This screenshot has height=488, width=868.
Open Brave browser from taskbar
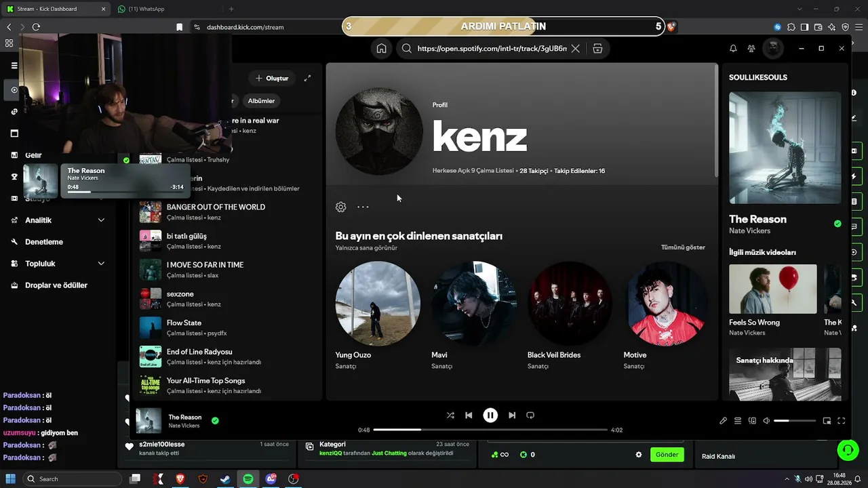(x=180, y=479)
